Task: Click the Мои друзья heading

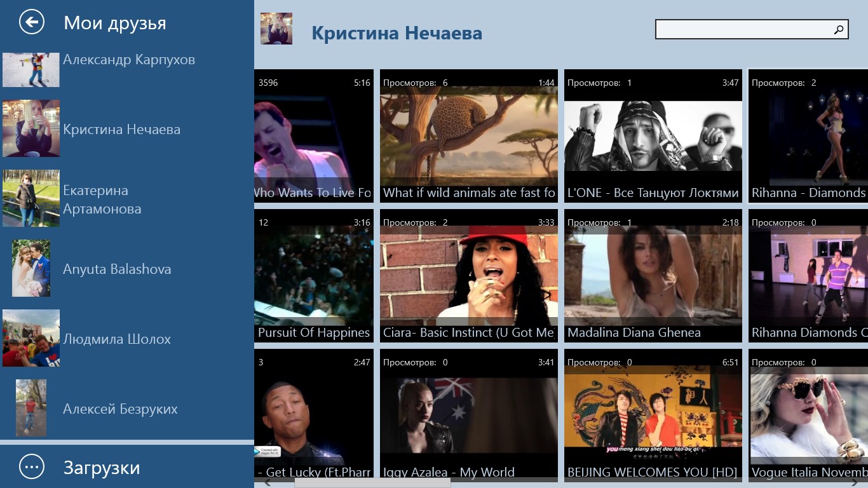Action: tap(115, 23)
